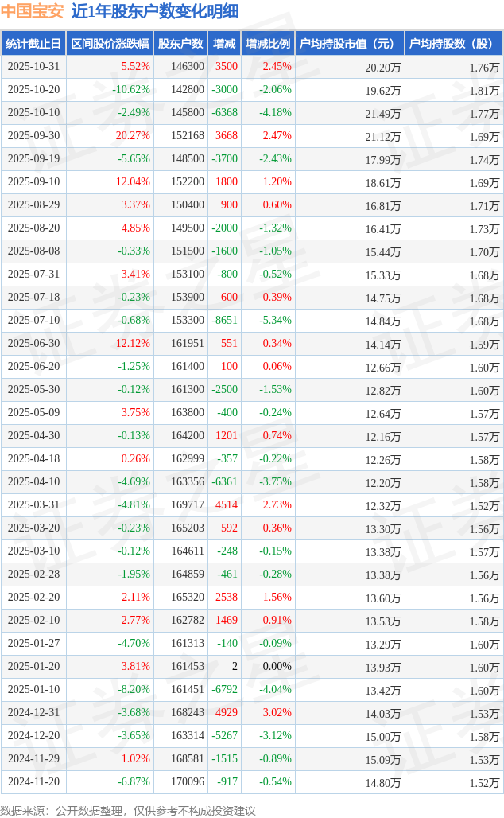Click the 2025-01-20 date cell

33,667
